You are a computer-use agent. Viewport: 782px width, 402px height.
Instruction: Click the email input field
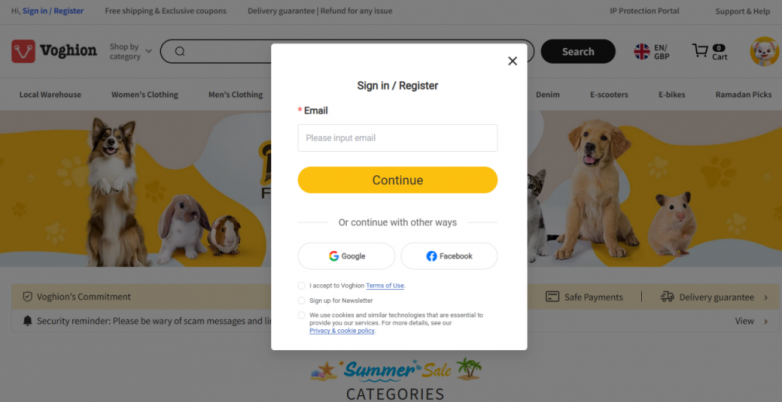(x=397, y=138)
